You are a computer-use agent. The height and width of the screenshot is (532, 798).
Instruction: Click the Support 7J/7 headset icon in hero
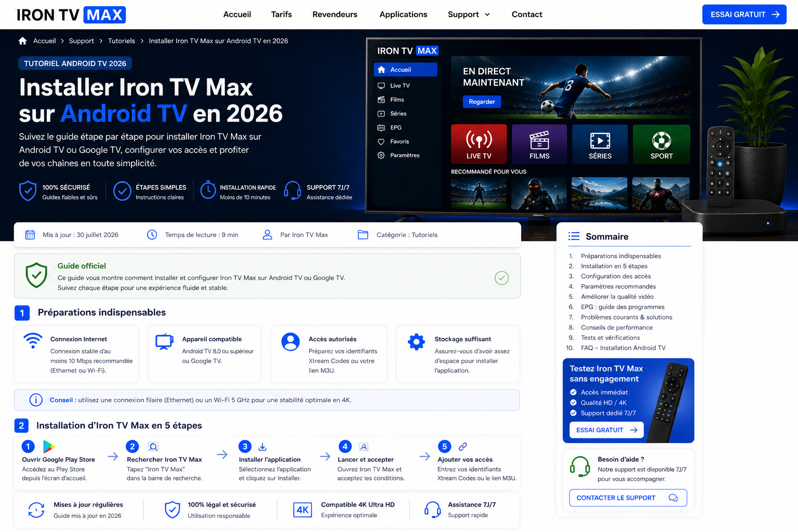point(292,191)
